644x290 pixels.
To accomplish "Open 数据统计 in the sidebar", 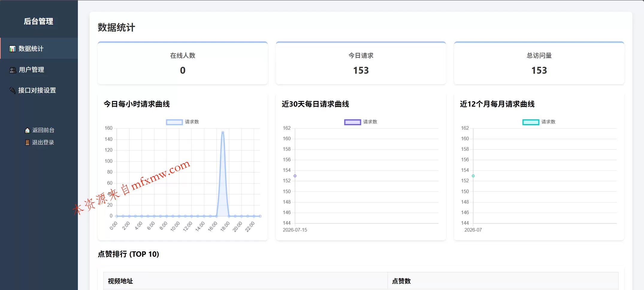I will coord(39,49).
